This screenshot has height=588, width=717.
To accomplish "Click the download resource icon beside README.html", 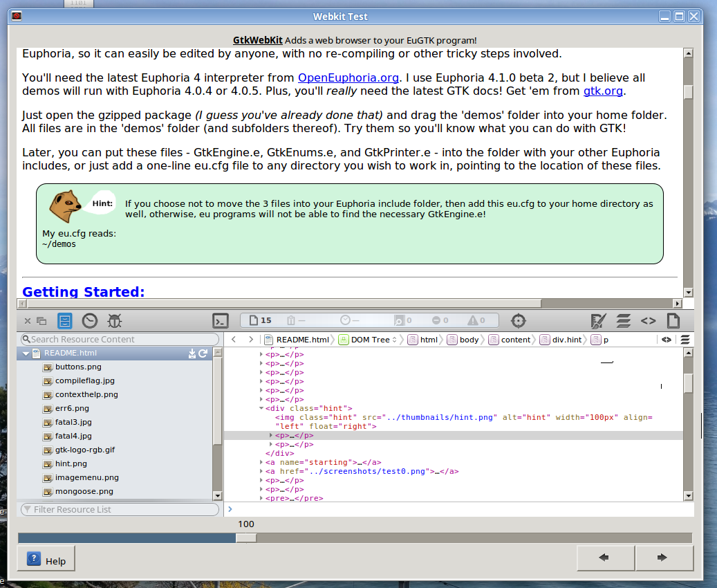I will coord(192,353).
